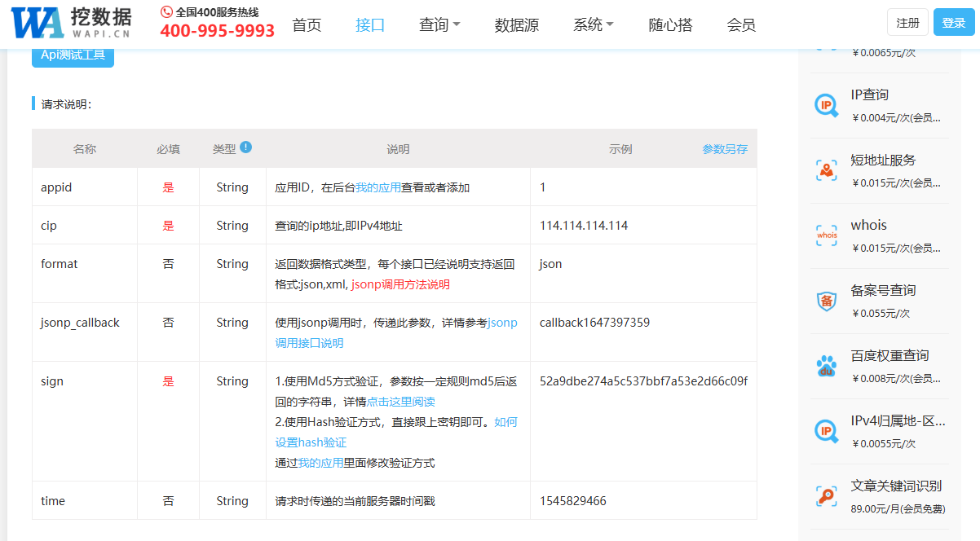Image resolution: width=980 pixels, height=541 pixels.
Task: Click the ￥0.055元/次 price text
Action: (881, 313)
